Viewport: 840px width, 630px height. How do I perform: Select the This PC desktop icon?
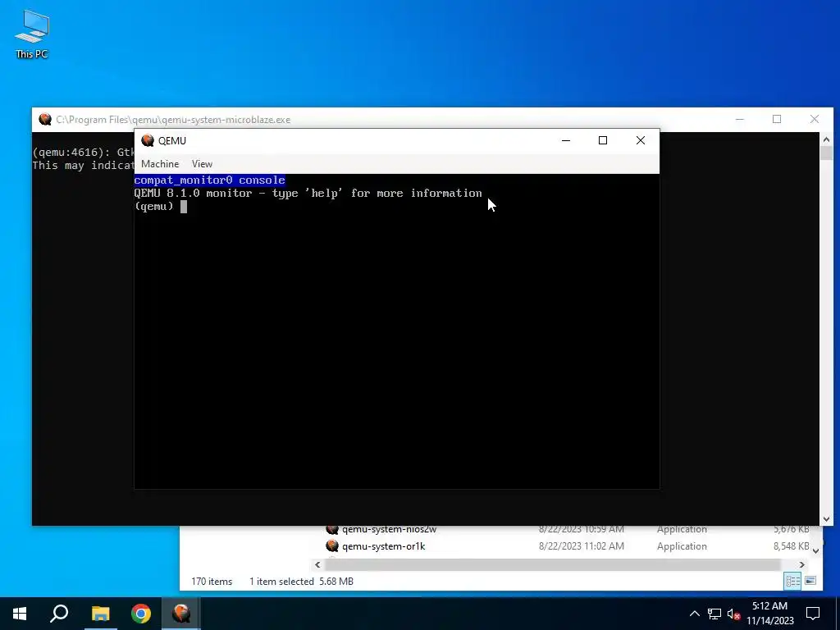32,34
